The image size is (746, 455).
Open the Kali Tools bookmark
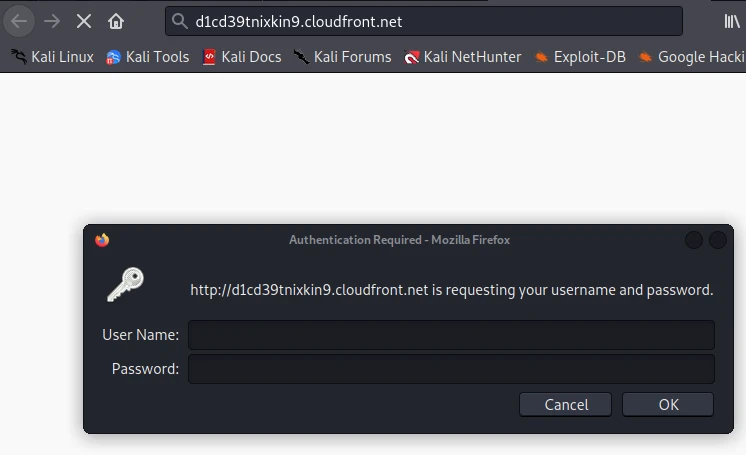(147, 57)
